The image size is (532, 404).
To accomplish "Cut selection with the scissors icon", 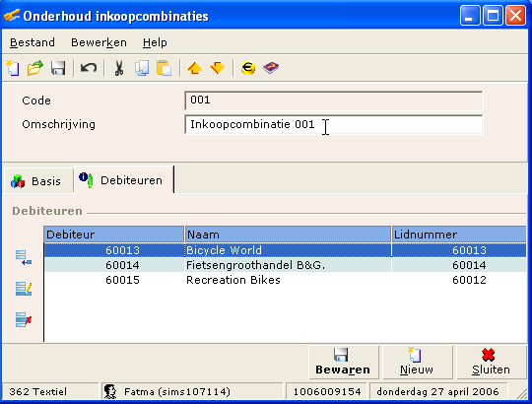I will point(119,68).
